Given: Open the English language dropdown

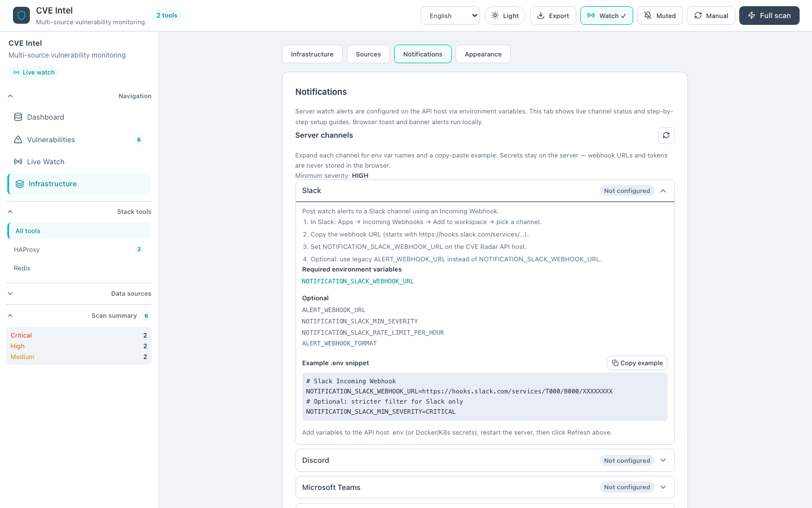Looking at the screenshot, I should [450, 16].
